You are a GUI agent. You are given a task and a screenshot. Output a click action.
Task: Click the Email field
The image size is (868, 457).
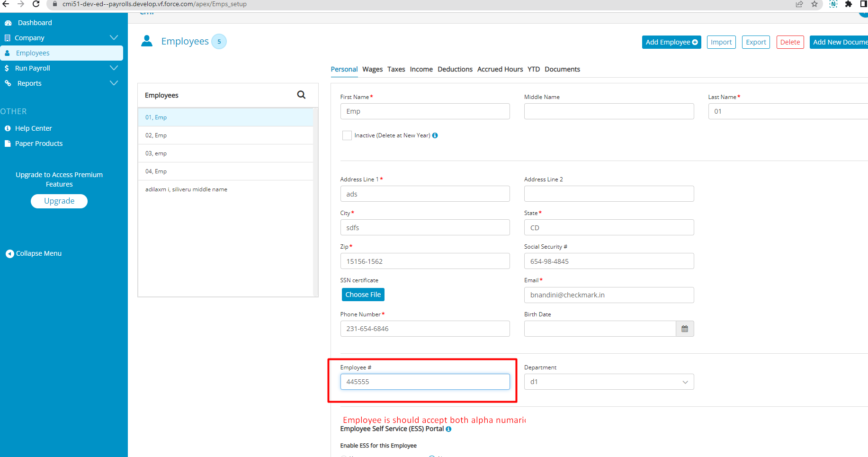(x=609, y=295)
